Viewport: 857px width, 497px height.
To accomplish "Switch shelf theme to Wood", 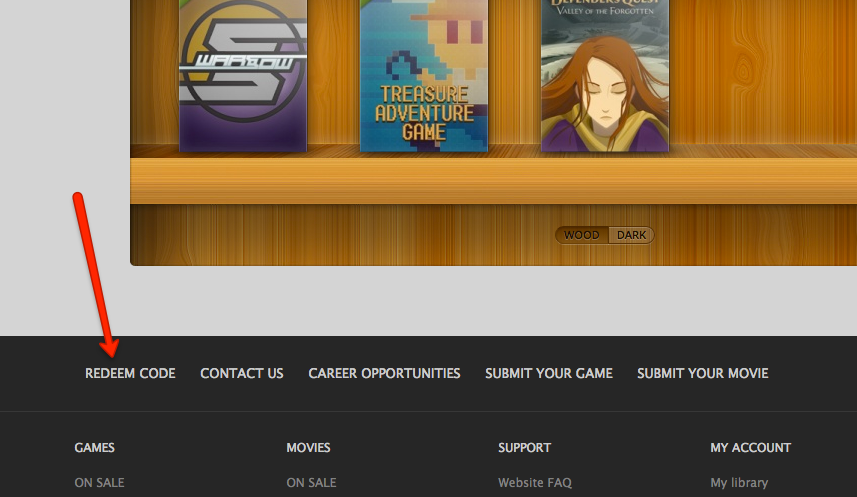I will click(582, 235).
